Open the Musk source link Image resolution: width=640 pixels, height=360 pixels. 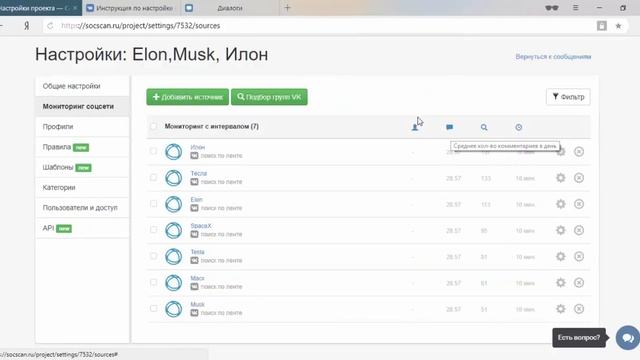pos(197,304)
